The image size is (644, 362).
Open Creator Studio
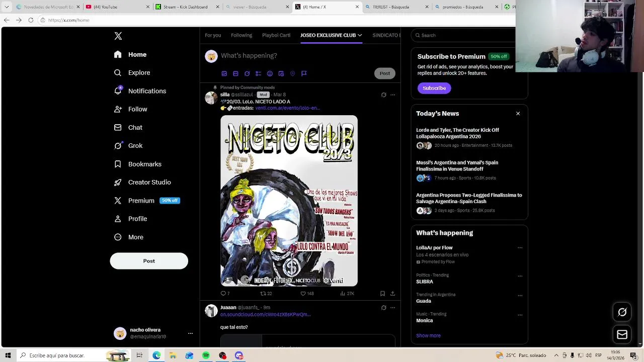pyautogui.click(x=142, y=183)
